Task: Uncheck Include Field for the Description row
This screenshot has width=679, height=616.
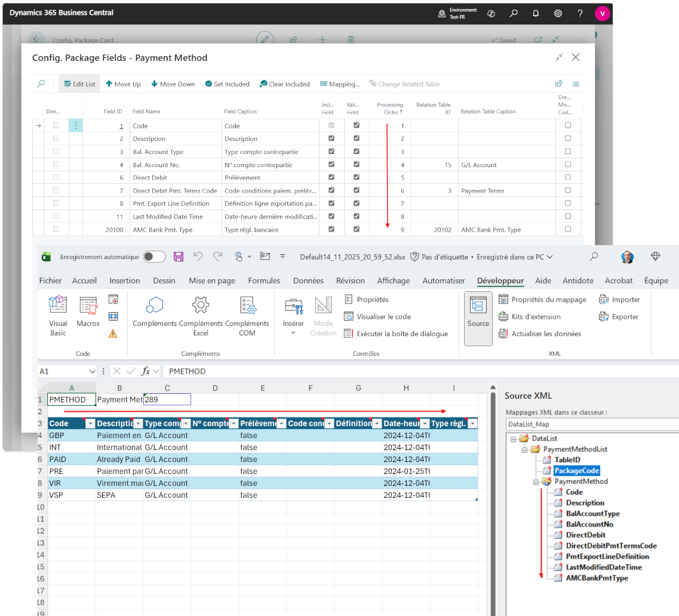Action: tap(331, 138)
